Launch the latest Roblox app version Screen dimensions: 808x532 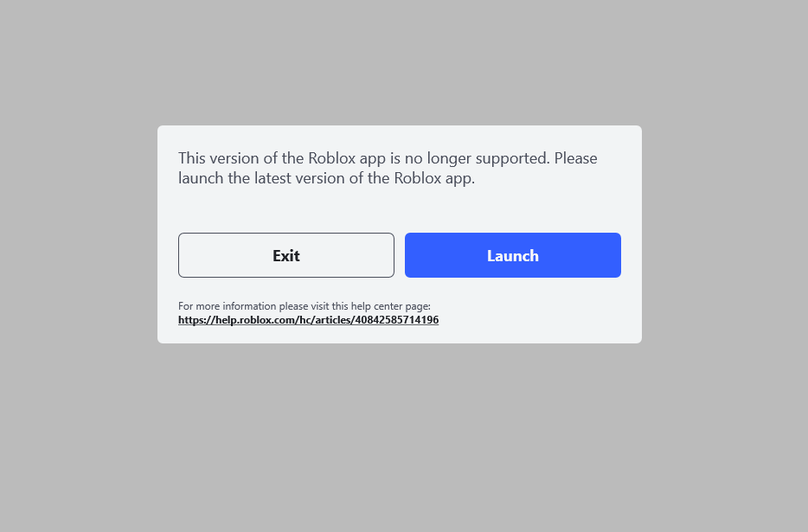[513, 255]
